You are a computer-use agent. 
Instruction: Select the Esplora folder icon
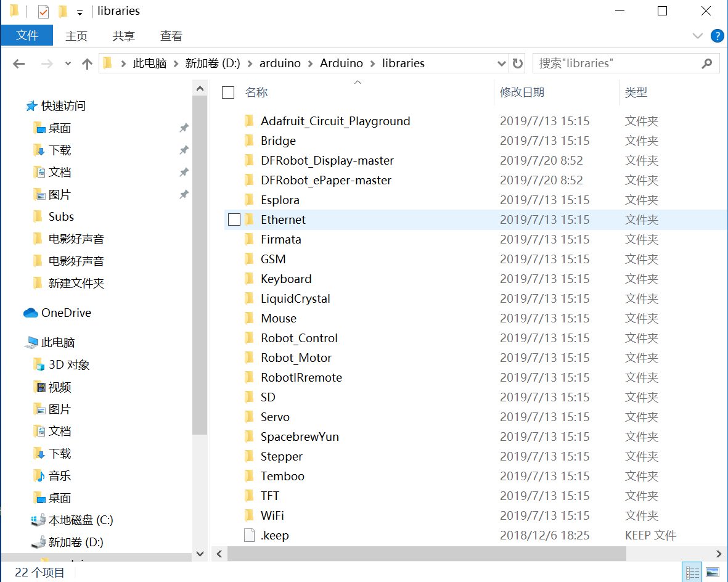coord(249,200)
